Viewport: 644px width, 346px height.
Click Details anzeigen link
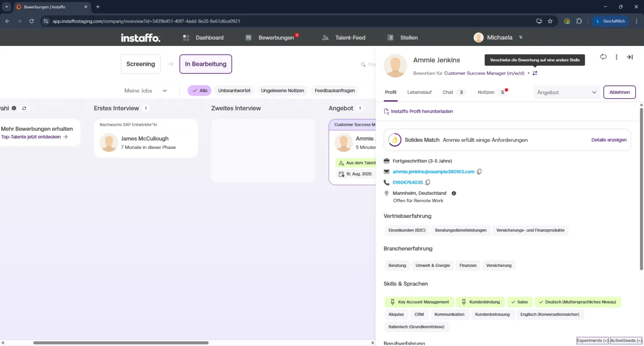tap(609, 140)
